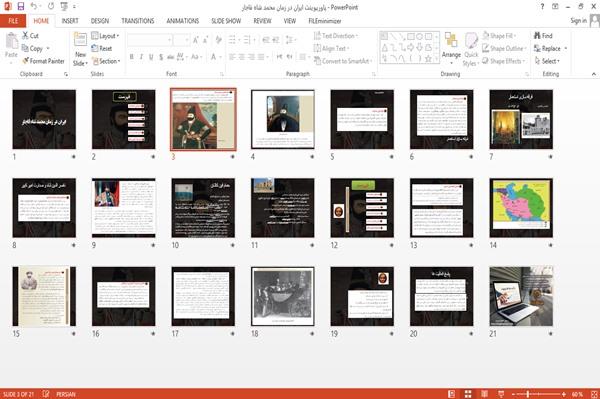Select slide 14 thumbnail with the map
Image resolution: width=600 pixels, height=399 pixels.
pos(521,208)
